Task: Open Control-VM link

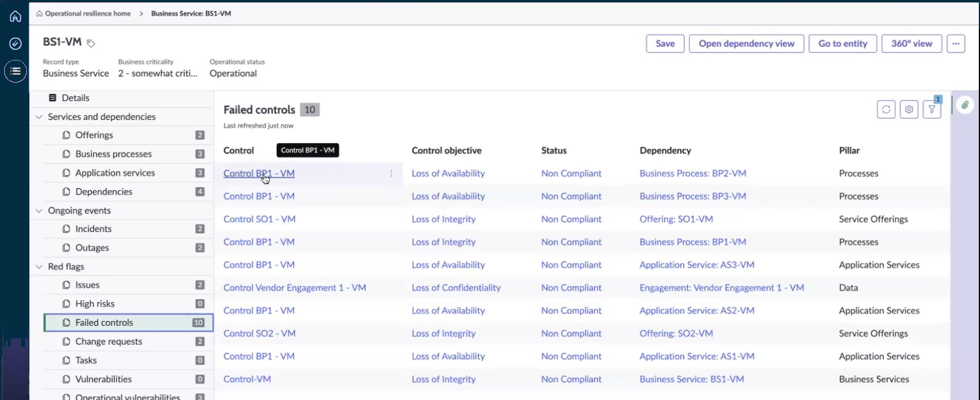Action: point(247,379)
